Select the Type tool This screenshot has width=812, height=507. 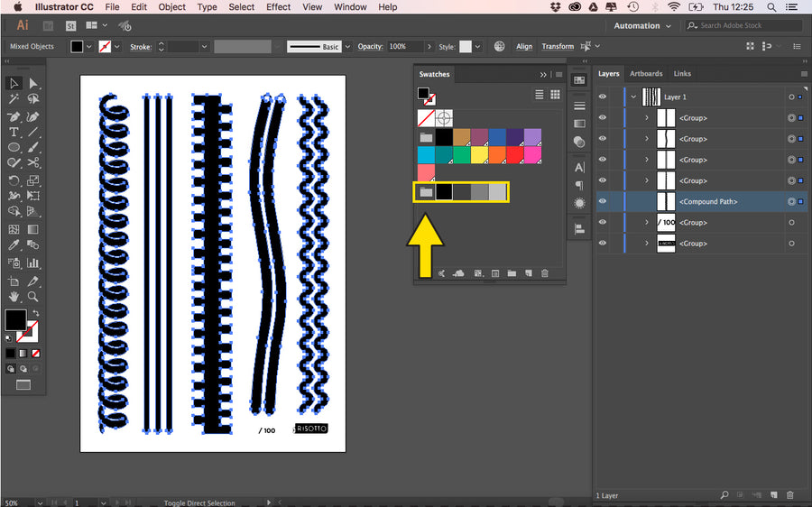pyautogui.click(x=14, y=132)
